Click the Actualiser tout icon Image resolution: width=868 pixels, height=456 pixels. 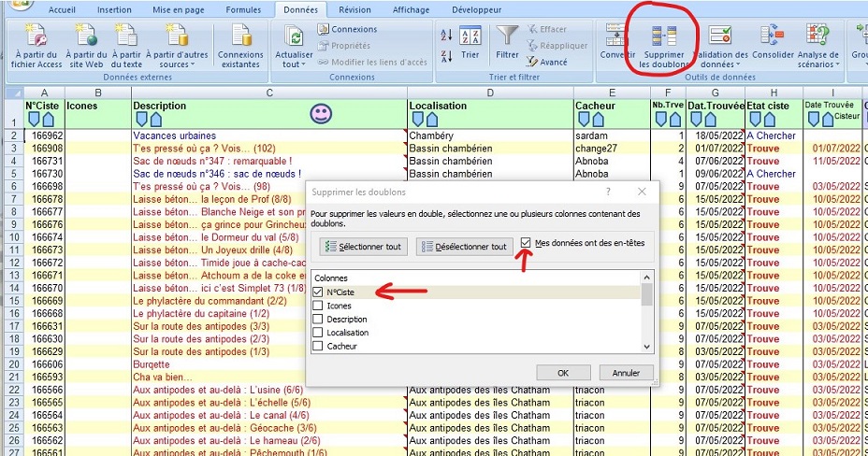[x=294, y=37]
